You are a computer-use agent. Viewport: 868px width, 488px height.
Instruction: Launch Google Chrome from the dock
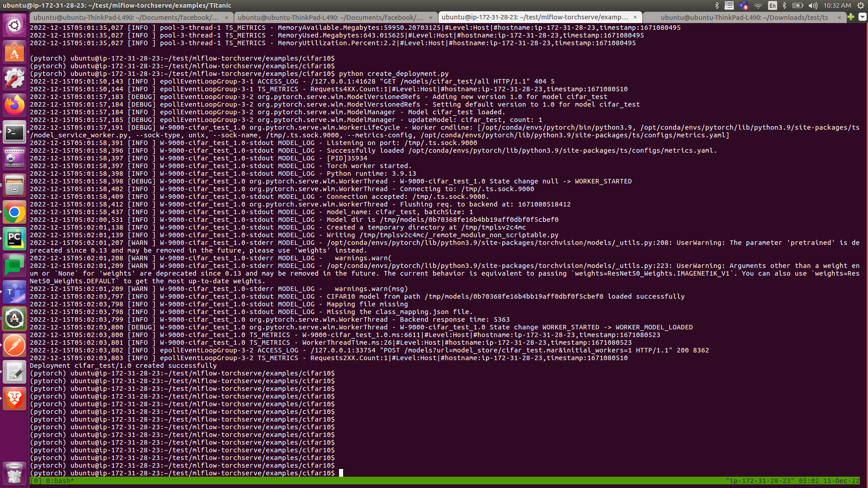[x=14, y=212]
